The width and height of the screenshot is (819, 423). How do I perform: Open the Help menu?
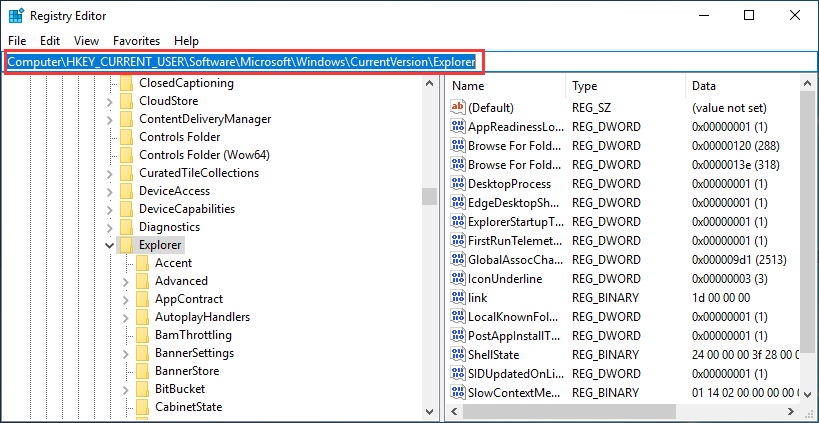[x=186, y=41]
